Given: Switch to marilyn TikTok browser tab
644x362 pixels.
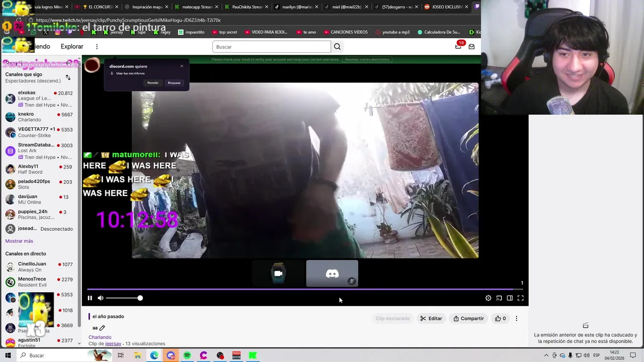Looking at the screenshot, I should click(x=296, y=7).
